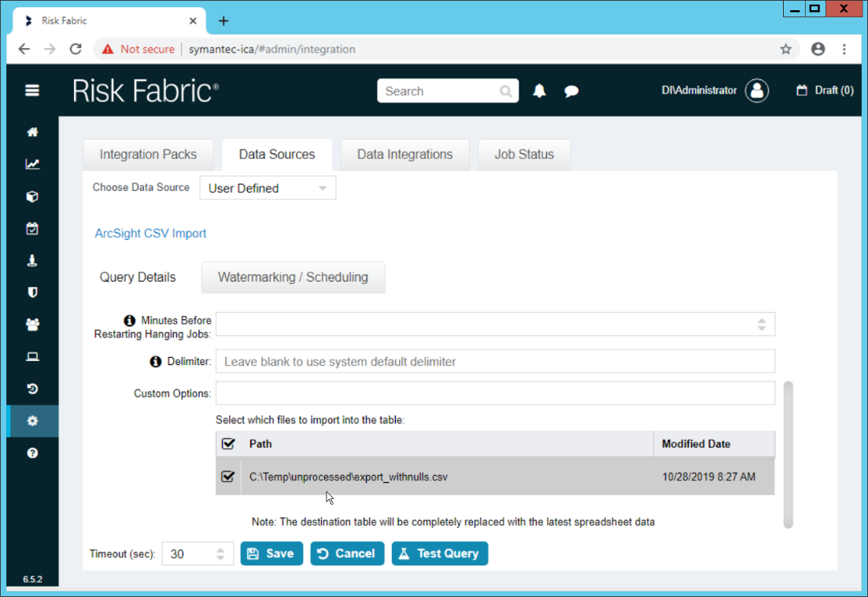Adjust the Timeout seconds stepper arrows

pos(221,554)
